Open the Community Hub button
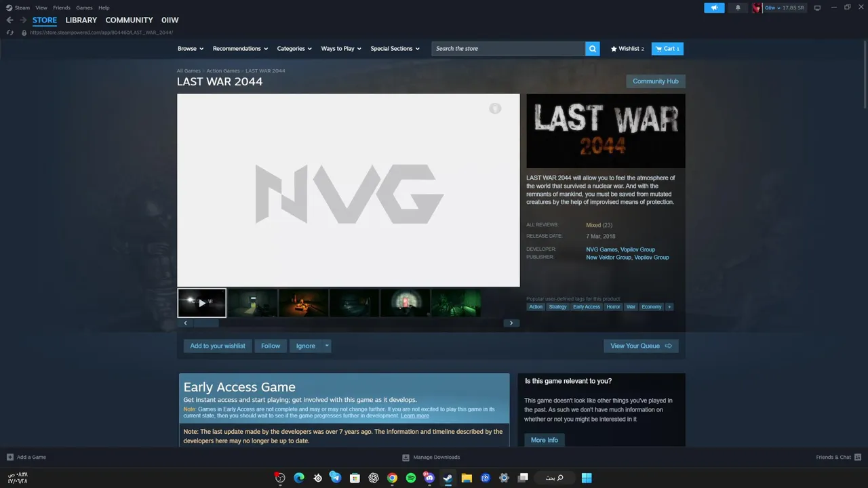868x488 pixels. 656,81
